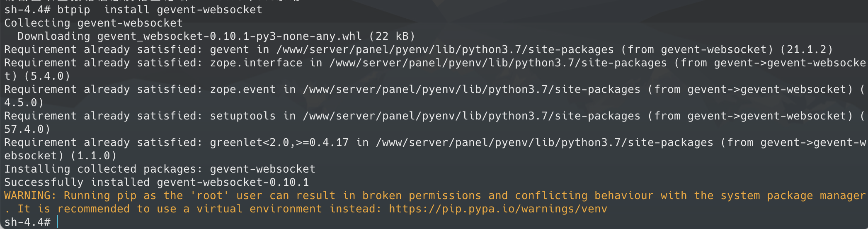Click the 22 kB download size
Image resolution: width=868 pixels, height=229 pixels.
click(392, 36)
